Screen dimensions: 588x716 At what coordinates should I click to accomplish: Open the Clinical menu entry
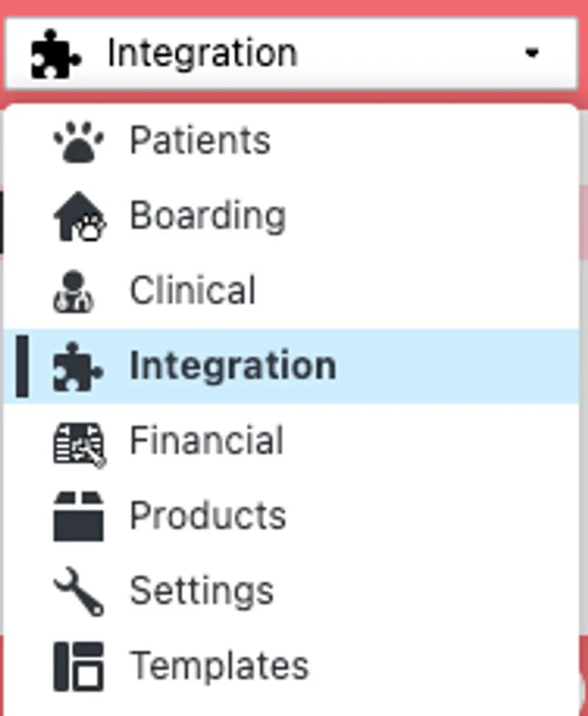coord(193,291)
